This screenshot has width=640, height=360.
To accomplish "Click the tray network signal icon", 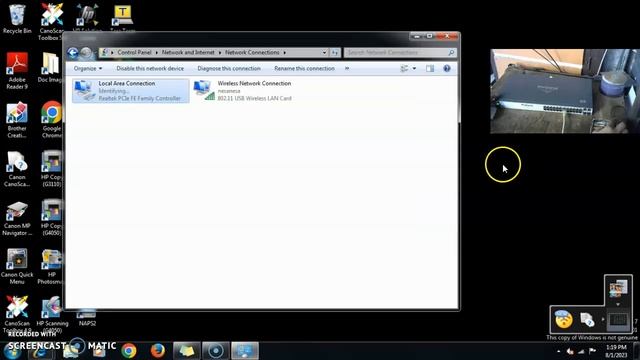I will 581,351.
